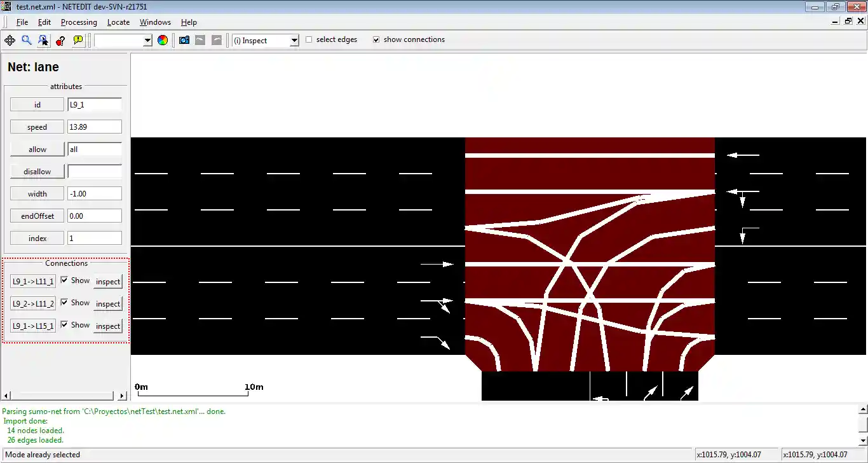The image size is (868, 463).
Task: Inspect the L9_2->L11_2 connection
Action: tap(108, 303)
